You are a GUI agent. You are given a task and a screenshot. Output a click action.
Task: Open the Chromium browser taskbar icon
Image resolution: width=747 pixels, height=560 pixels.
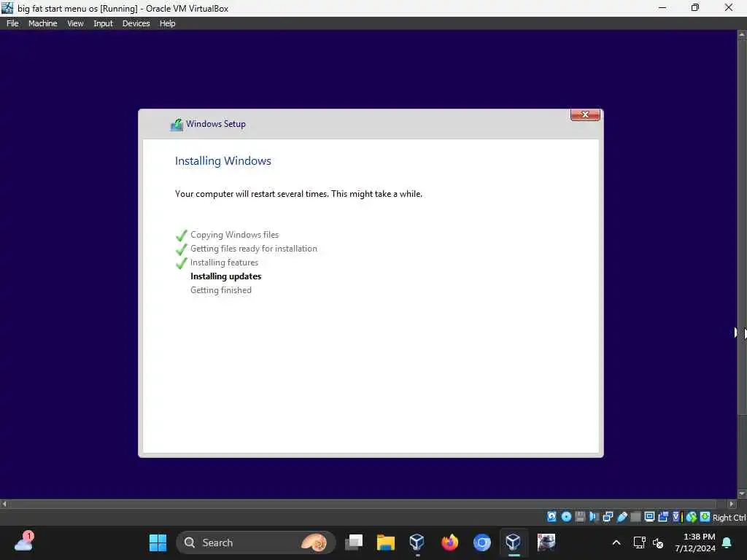pos(481,542)
